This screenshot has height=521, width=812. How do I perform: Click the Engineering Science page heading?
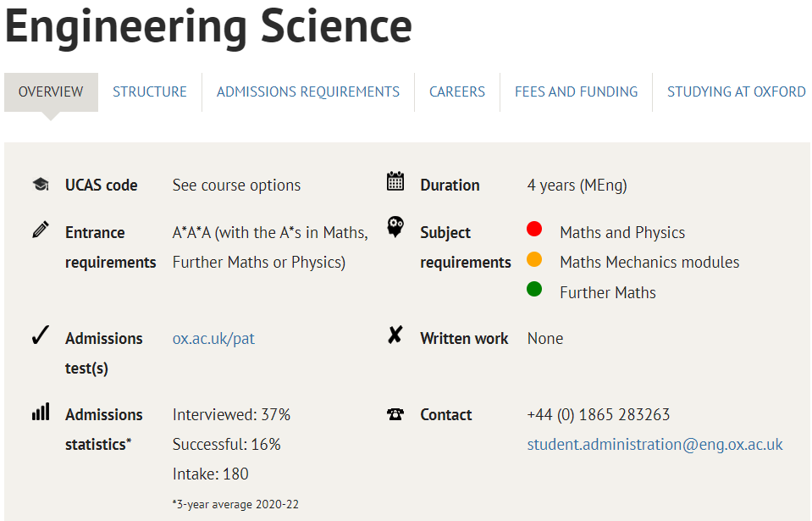click(x=208, y=26)
